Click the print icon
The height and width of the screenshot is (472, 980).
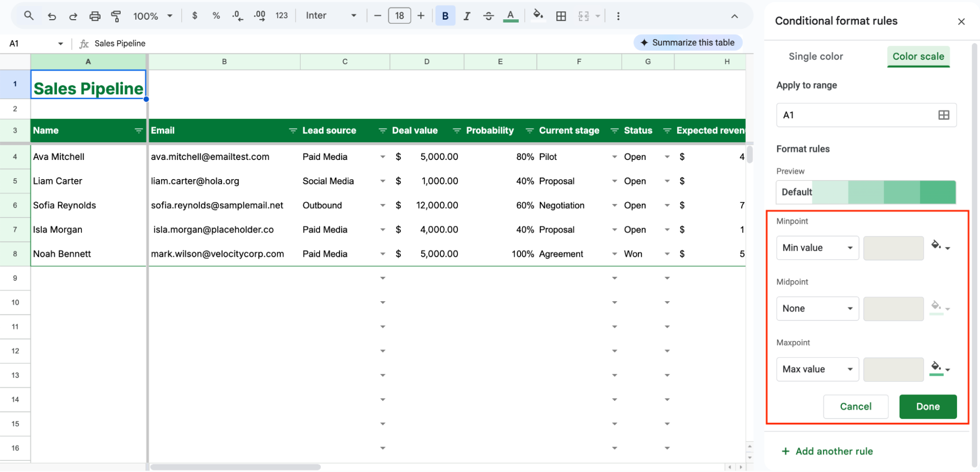tap(95, 16)
